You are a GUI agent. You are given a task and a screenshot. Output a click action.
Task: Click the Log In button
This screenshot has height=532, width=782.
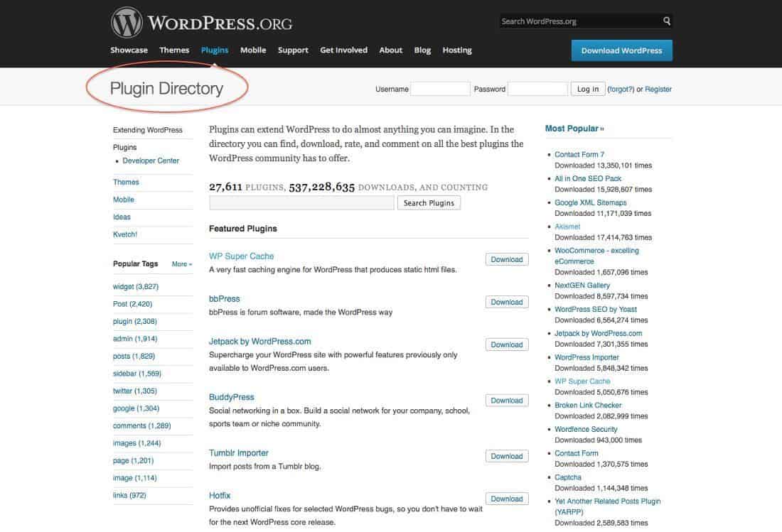point(588,89)
